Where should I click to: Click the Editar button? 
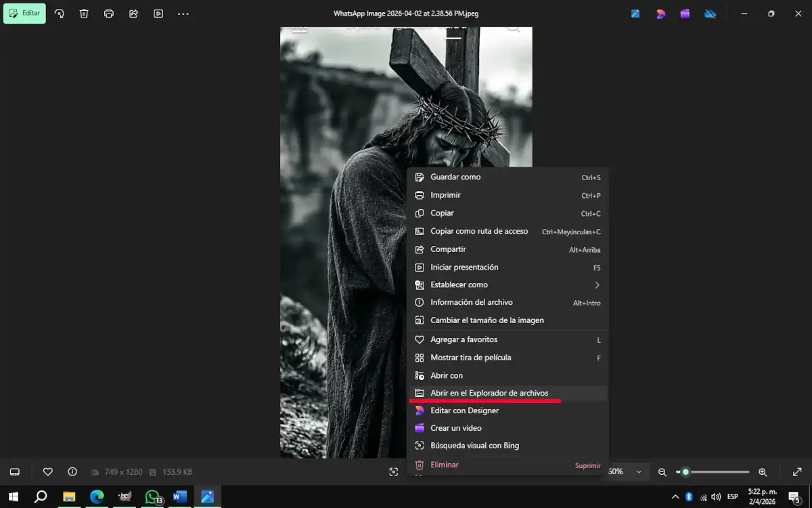[24, 14]
